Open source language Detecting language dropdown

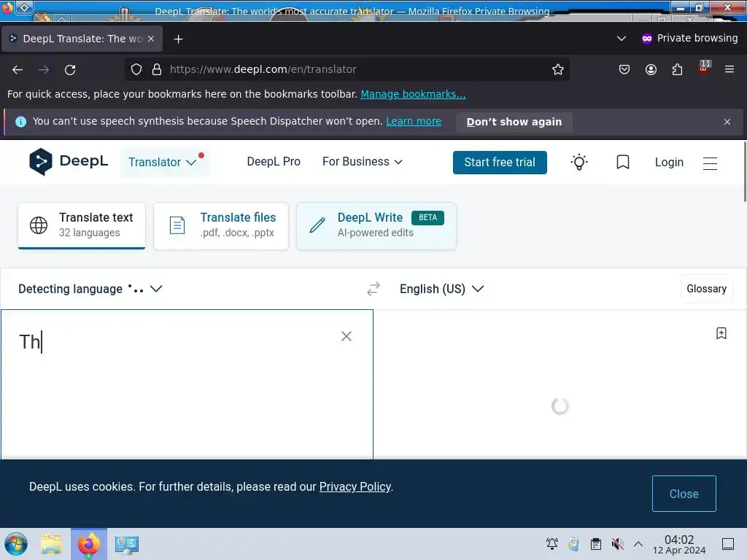[x=90, y=289]
